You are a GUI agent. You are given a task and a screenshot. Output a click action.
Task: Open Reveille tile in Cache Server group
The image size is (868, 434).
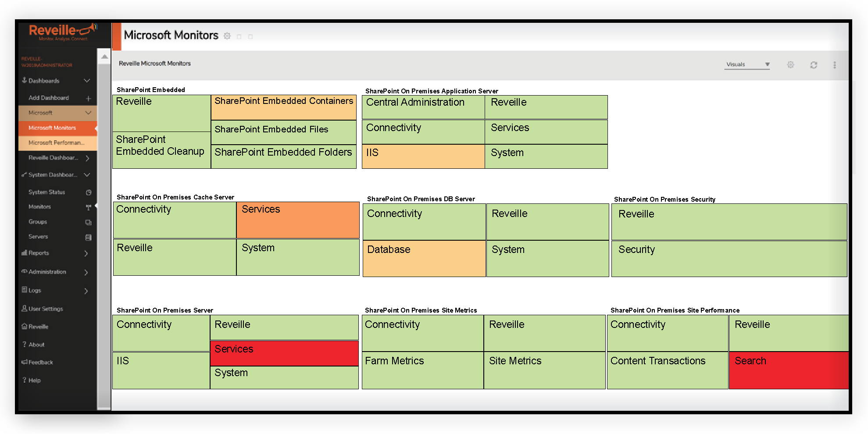(175, 257)
